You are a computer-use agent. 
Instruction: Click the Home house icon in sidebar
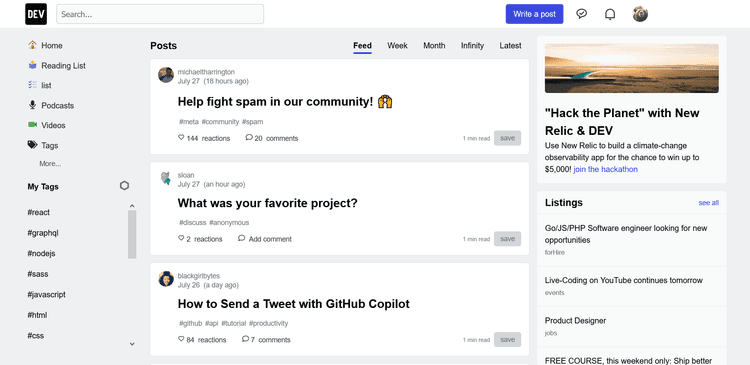pos(32,45)
